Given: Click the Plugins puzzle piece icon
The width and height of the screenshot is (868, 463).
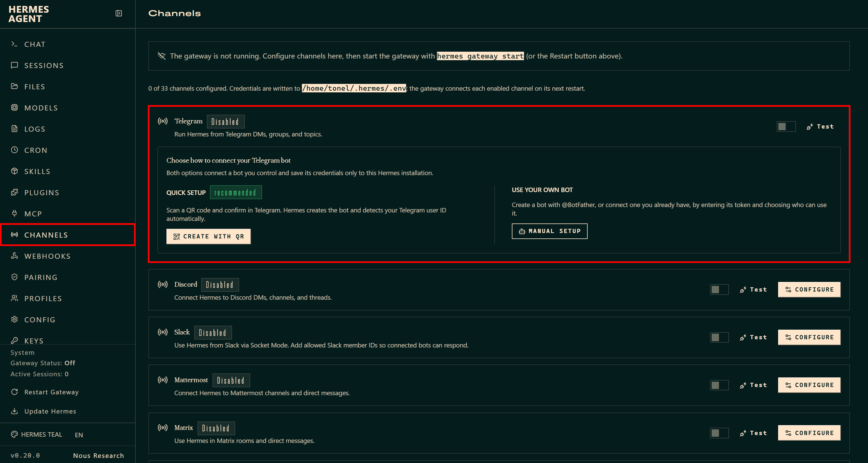Looking at the screenshot, I should coord(14,193).
